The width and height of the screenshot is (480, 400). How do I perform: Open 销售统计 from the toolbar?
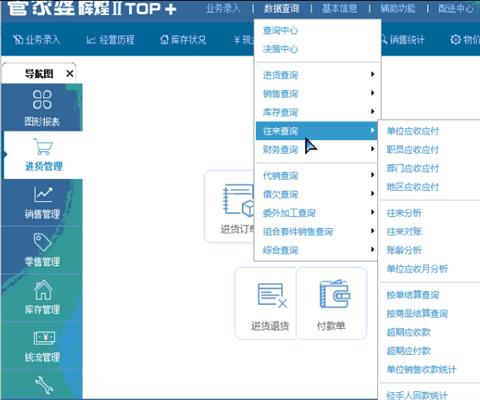(x=402, y=40)
